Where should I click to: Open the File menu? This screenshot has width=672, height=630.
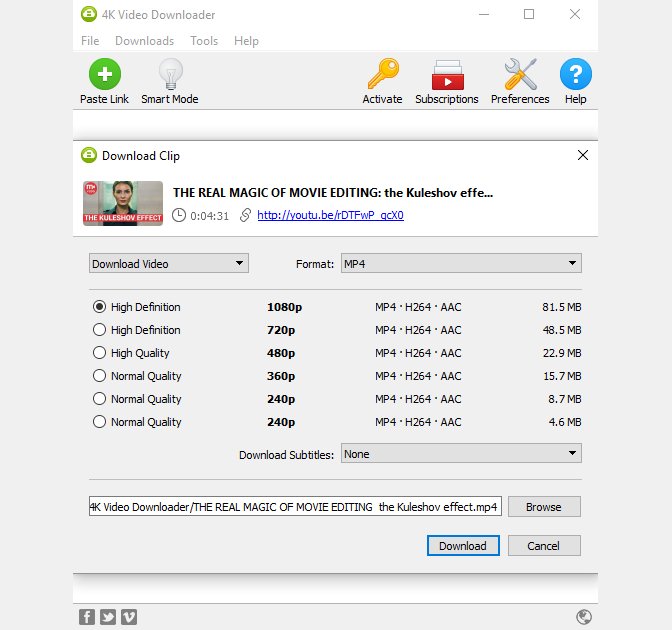click(90, 41)
